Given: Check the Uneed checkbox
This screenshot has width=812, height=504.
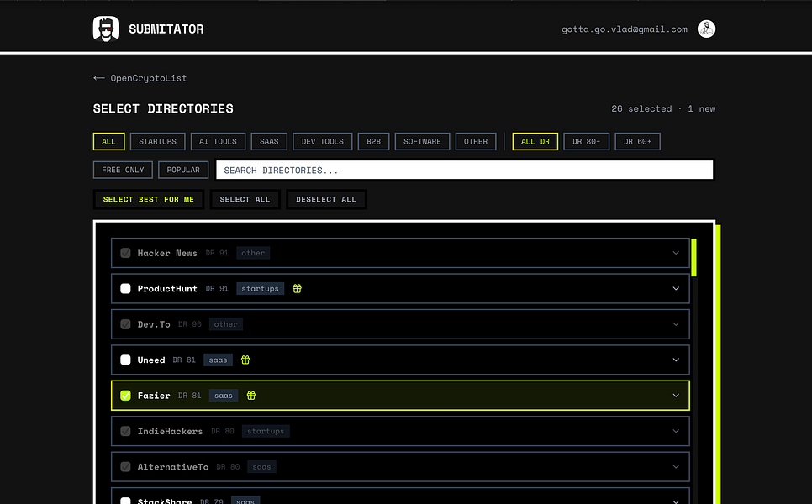Looking at the screenshot, I should point(125,360).
